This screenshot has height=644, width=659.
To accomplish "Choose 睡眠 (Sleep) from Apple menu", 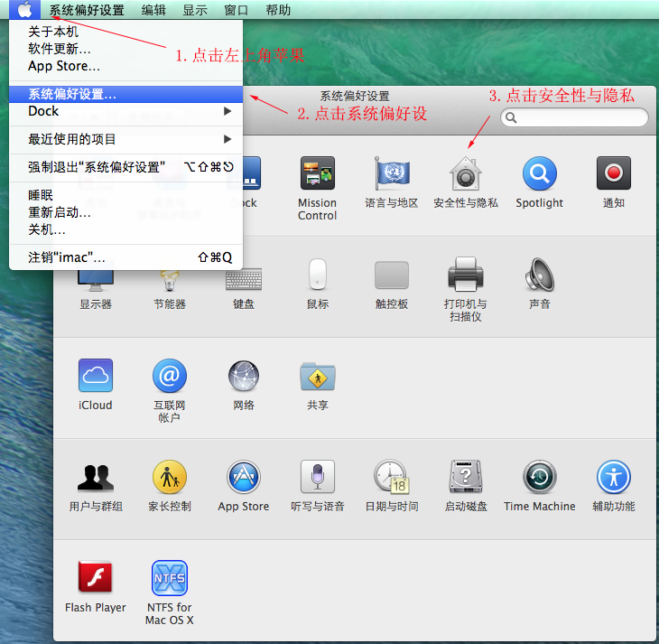I will [125, 195].
